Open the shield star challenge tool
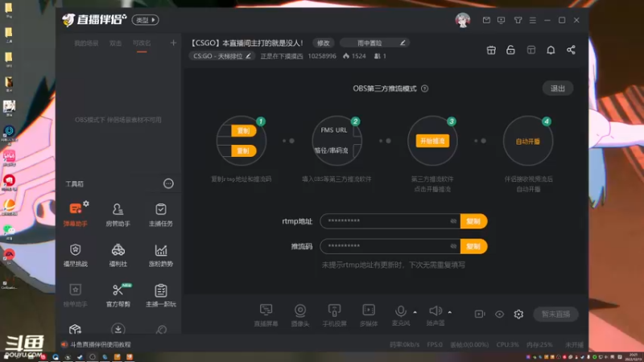The width and height of the screenshot is (644, 362). click(75, 254)
